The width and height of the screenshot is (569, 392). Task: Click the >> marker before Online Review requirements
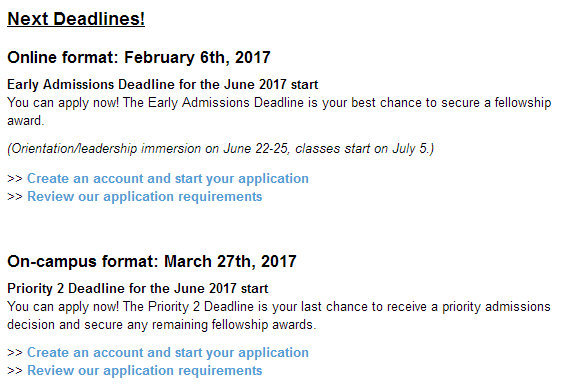coord(15,197)
